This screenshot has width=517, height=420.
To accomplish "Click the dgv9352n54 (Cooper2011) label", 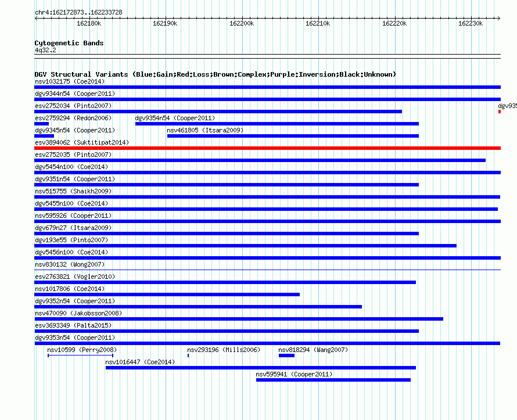I will 75,301.
